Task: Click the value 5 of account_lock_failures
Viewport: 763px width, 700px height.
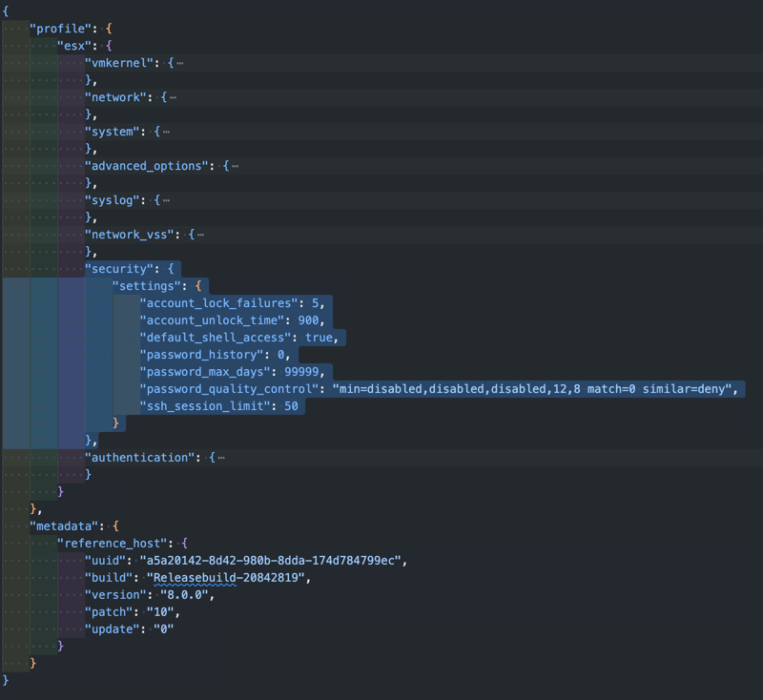Action: (x=316, y=303)
